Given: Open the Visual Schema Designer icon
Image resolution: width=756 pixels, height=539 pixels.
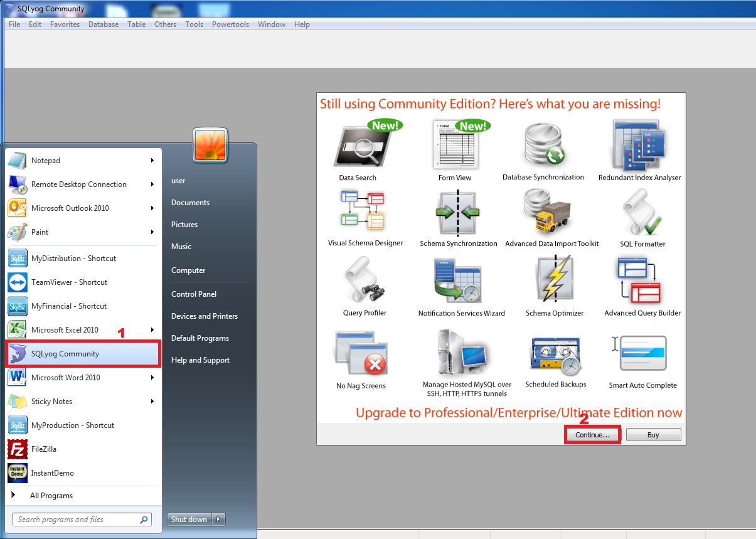Looking at the screenshot, I should tap(363, 211).
